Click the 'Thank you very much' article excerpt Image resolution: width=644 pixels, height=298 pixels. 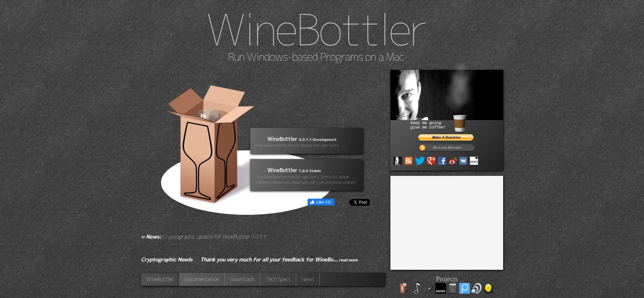point(269,260)
